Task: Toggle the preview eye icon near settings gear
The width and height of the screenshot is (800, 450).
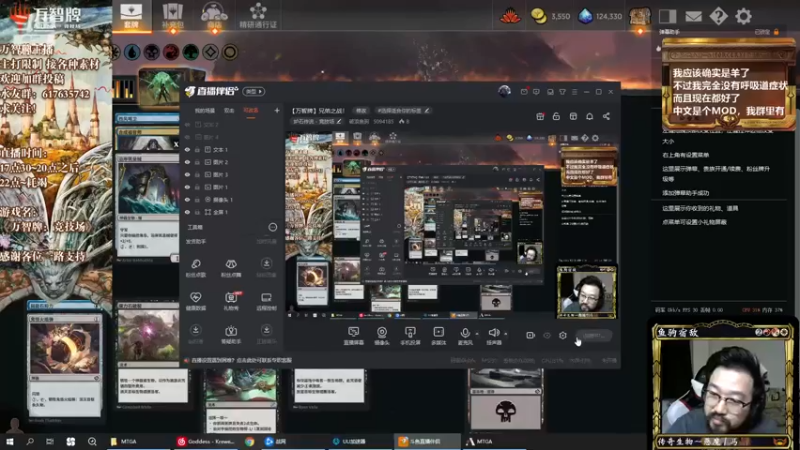Action: tap(547, 335)
